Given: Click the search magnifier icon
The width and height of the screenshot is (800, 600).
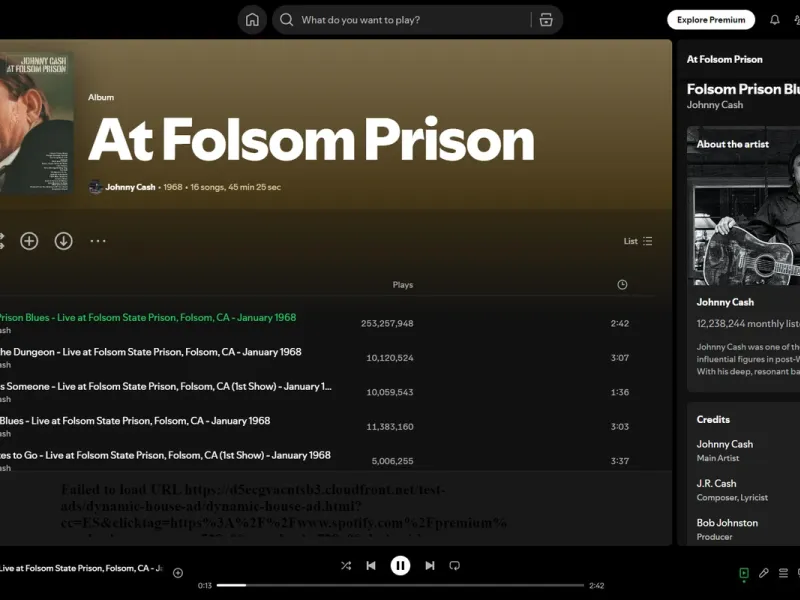Looking at the screenshot, I should [287, 20].
